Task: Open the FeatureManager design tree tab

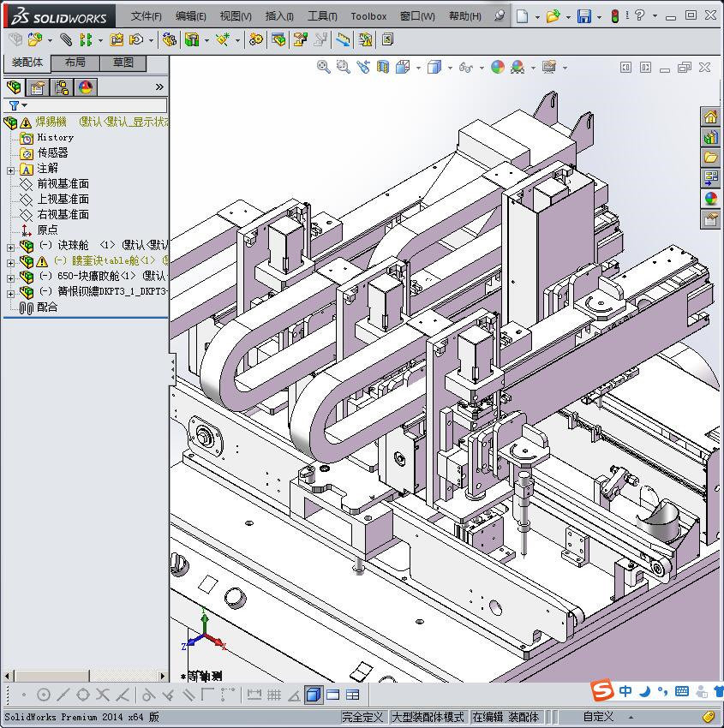Action: [x=14, y=87]
